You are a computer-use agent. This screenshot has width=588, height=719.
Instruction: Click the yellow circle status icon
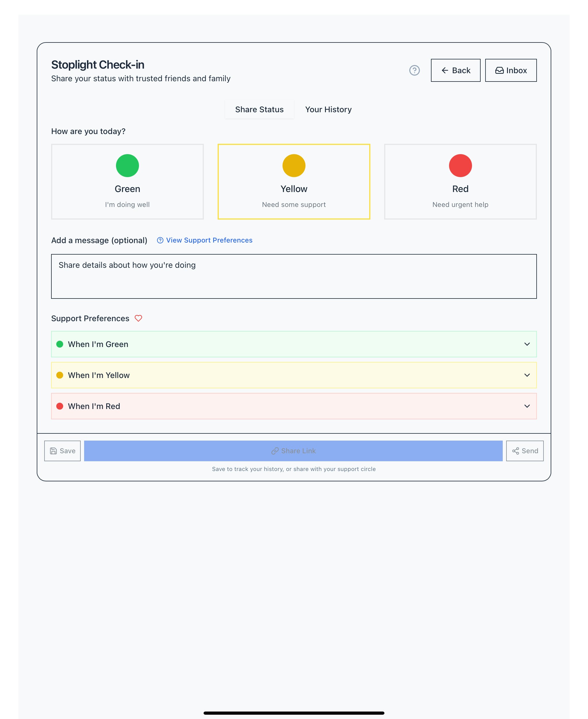294,166
